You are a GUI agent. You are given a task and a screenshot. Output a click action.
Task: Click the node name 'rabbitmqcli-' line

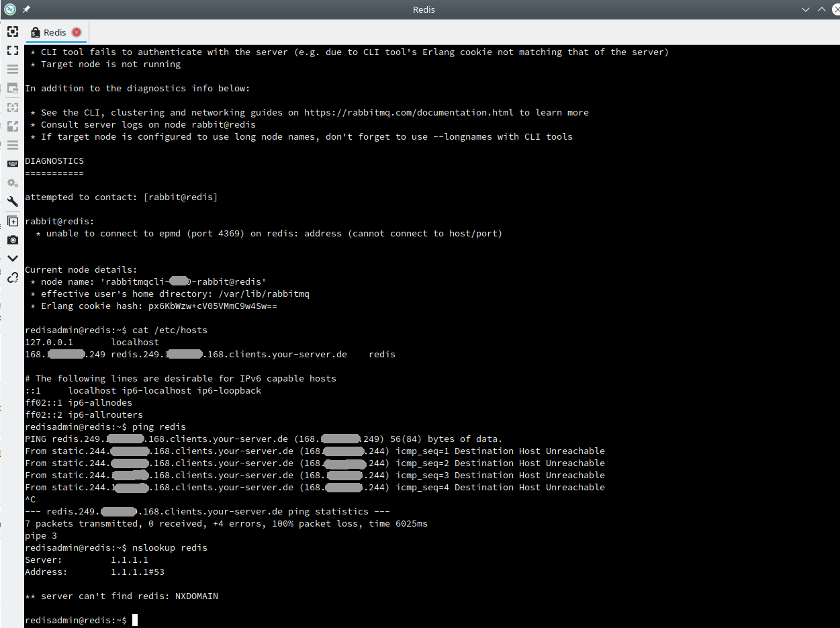[148, 282]
